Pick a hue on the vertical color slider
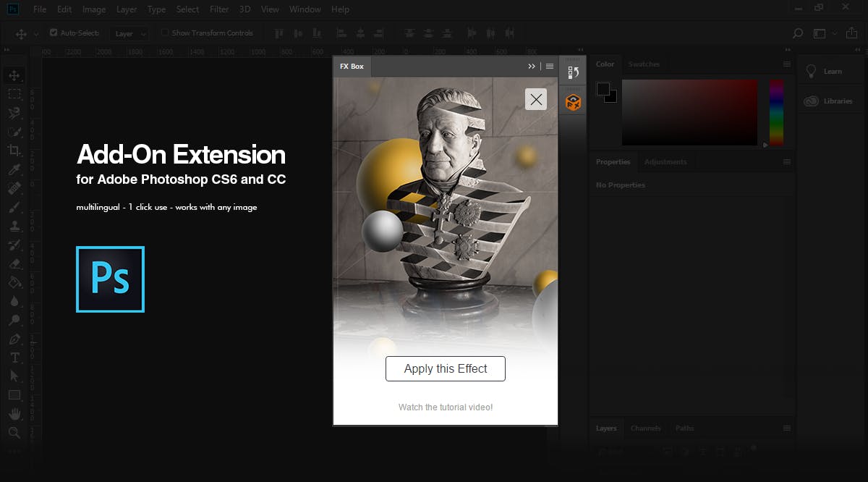 (775, 112)
